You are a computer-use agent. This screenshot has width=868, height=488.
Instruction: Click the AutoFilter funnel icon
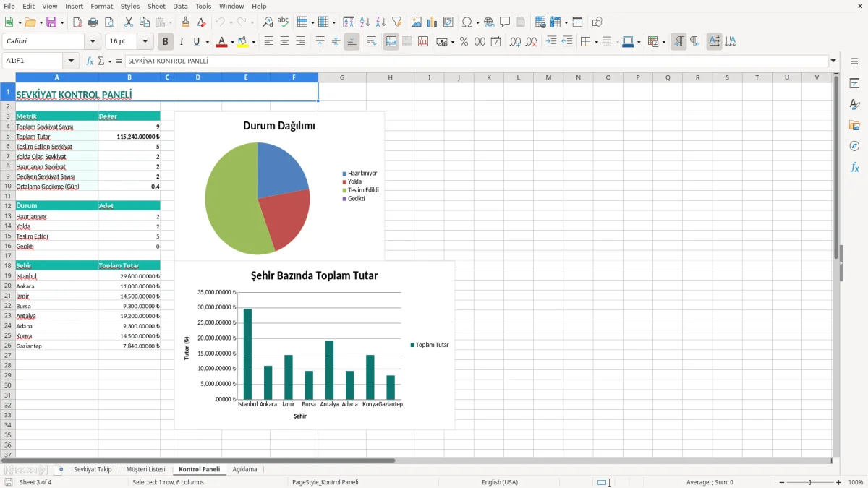click(397, 22)
